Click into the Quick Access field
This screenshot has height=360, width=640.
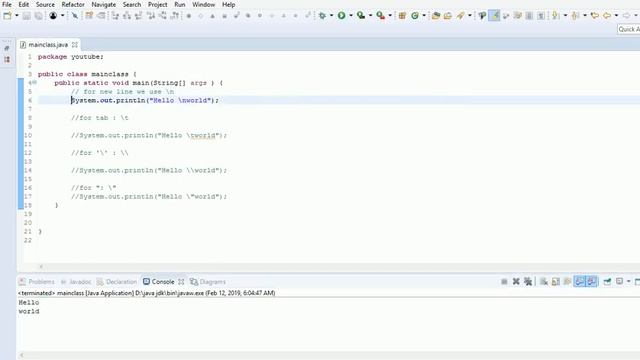point(629,29)
